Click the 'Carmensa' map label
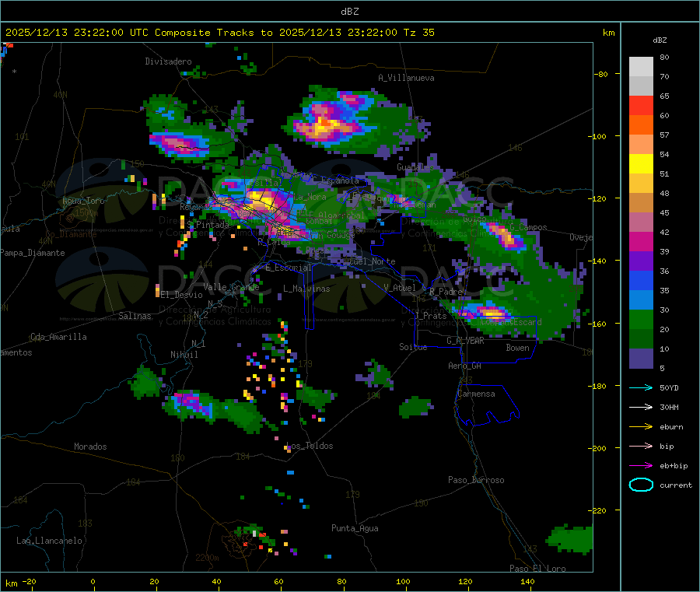This screenshot has width=700, height=592. (476, 394)
